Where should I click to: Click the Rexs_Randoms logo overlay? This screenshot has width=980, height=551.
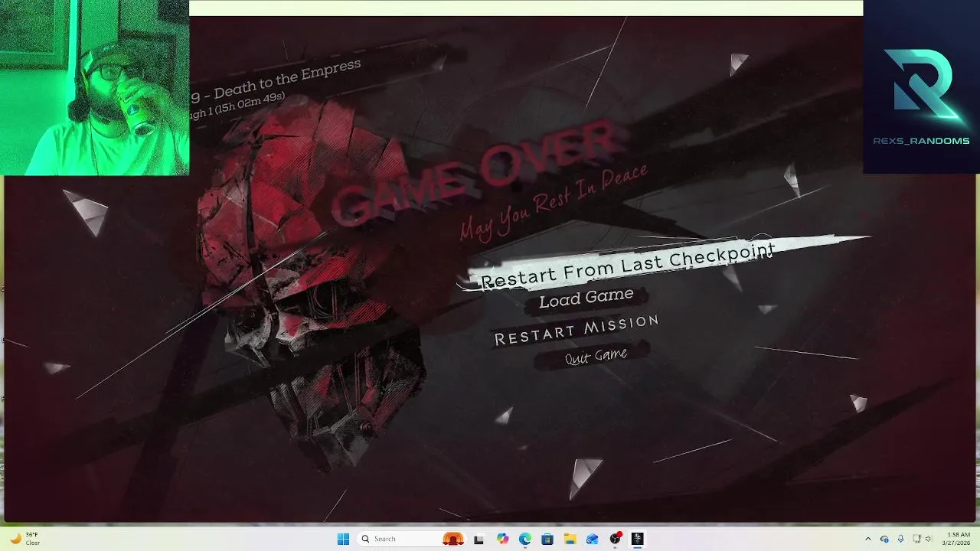tap(921, 87)
